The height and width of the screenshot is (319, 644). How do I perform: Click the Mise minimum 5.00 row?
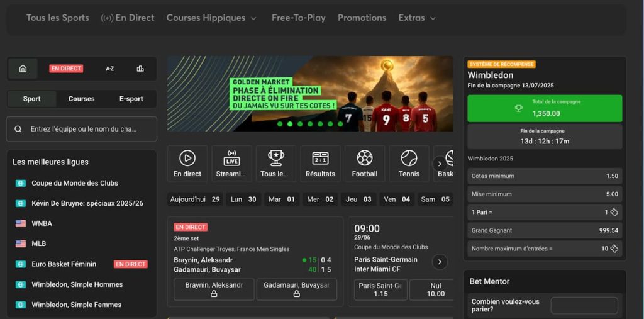(x=545, y=194)
